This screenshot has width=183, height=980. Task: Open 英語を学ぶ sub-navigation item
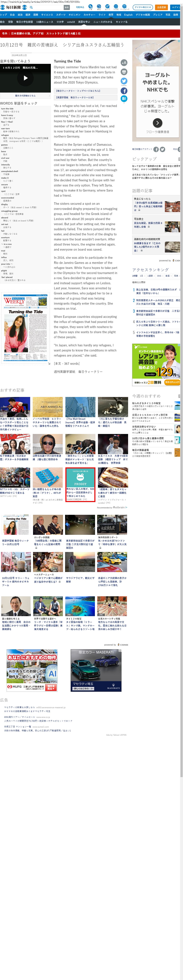point(84,22)
